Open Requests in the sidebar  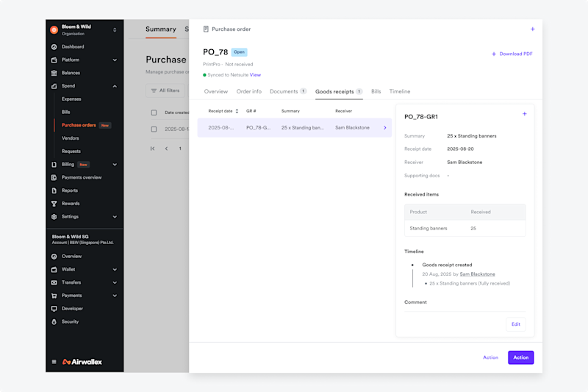pyautogui.click(x=71, y=152)
